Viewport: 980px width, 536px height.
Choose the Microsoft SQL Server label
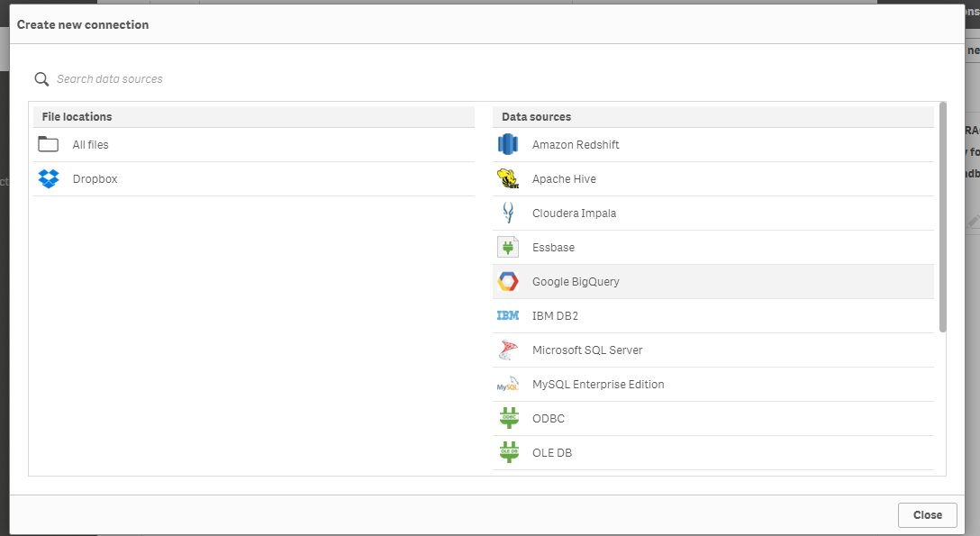point(587,350)
